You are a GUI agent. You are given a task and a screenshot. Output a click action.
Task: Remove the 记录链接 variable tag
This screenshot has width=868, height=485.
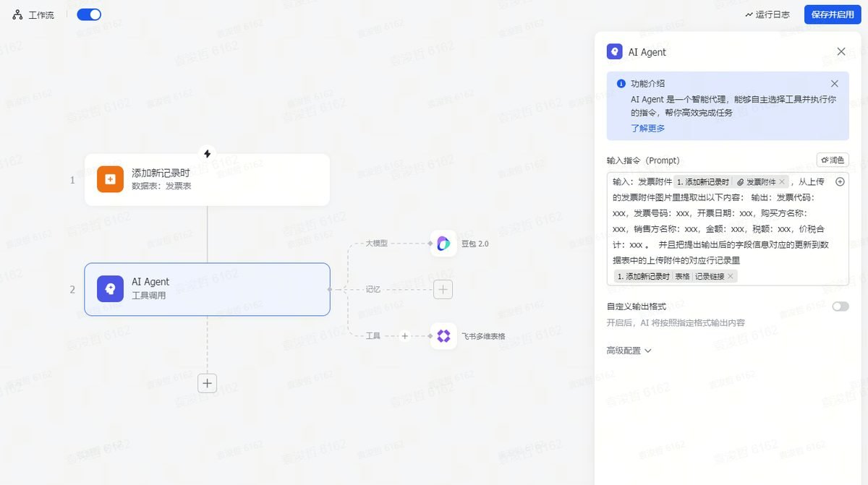pyautogui.click(x=730, y=277)
